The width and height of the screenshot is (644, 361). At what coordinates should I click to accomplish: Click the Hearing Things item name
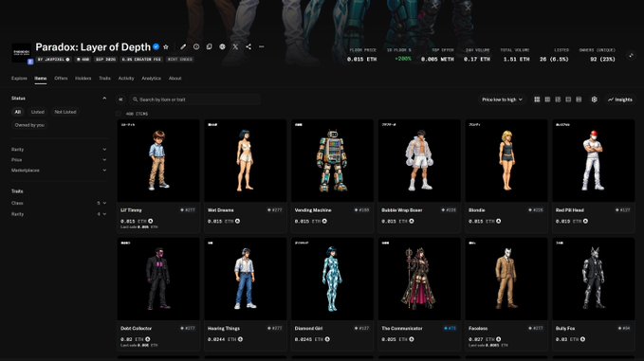pos(224,328)
